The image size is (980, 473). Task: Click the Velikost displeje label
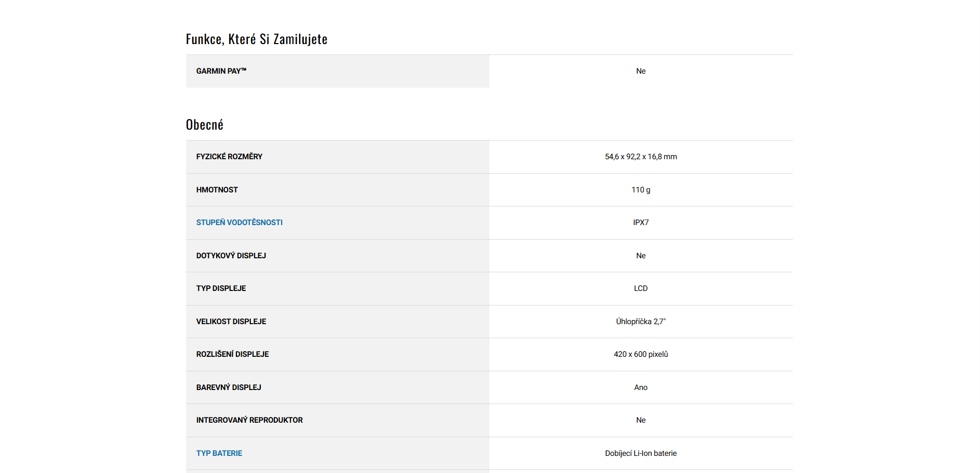click(x=231, y=322)
